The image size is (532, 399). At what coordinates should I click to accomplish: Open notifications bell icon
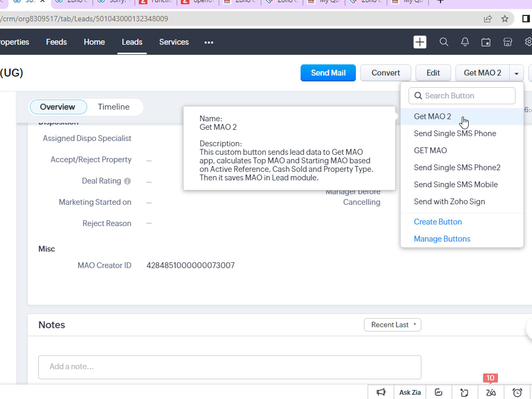pyautogui.click(x=465, y=42)
